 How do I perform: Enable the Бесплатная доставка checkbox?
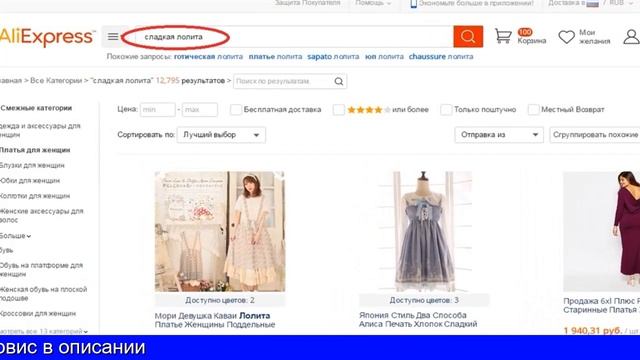coord(236,109)
